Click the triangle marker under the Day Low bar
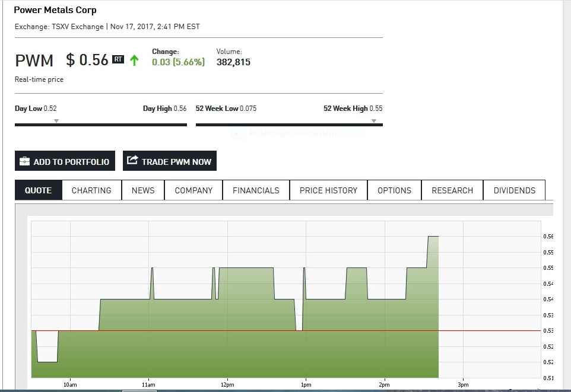Viewport: 571px width, 392px height. 56,121
